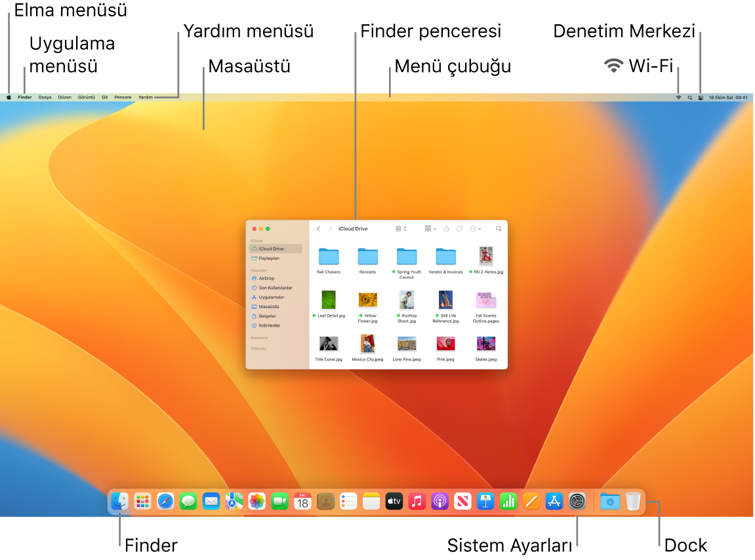Viewport: 755px width, 560px height.
Task: Navigate back using Finder's back arrow
Action: pyautogui.click(x=319, y=228)
